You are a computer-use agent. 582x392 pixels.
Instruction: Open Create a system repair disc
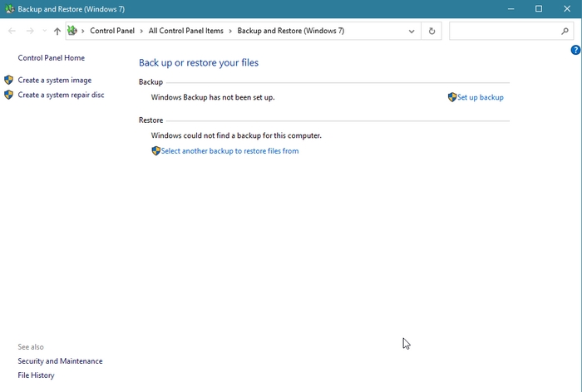[x=61, y=95]
